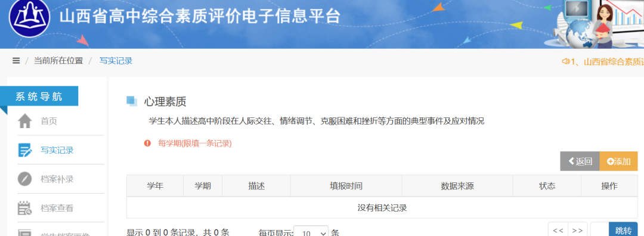Open the 每页显示 rows-per-page dropdown

click(311, 231)
